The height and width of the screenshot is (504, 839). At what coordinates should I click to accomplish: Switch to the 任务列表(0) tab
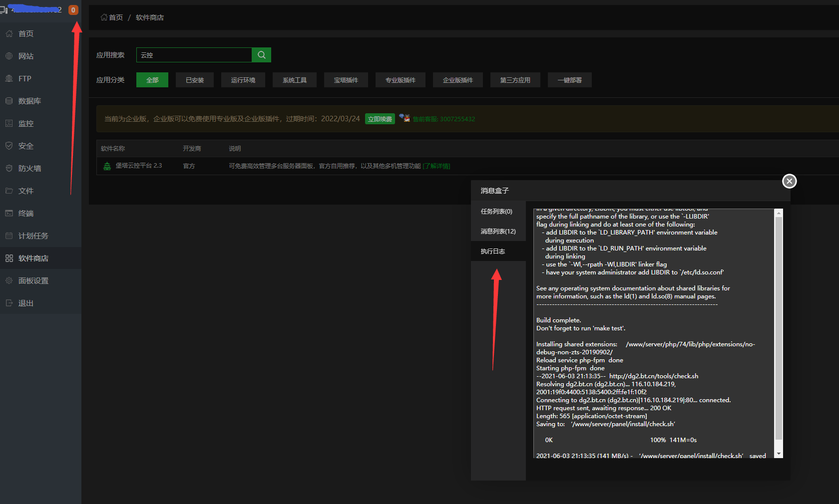click(x=498, y=211)
